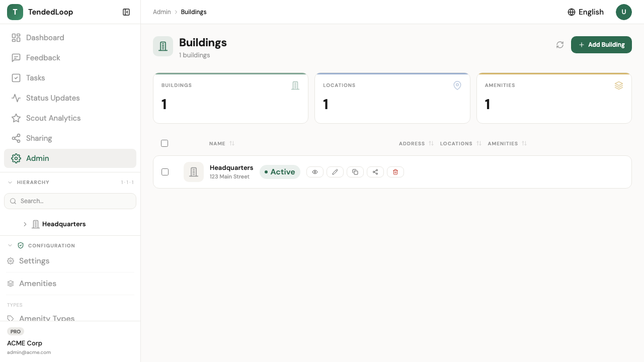Open the Scout Analytics section

(x=52, y=118)
